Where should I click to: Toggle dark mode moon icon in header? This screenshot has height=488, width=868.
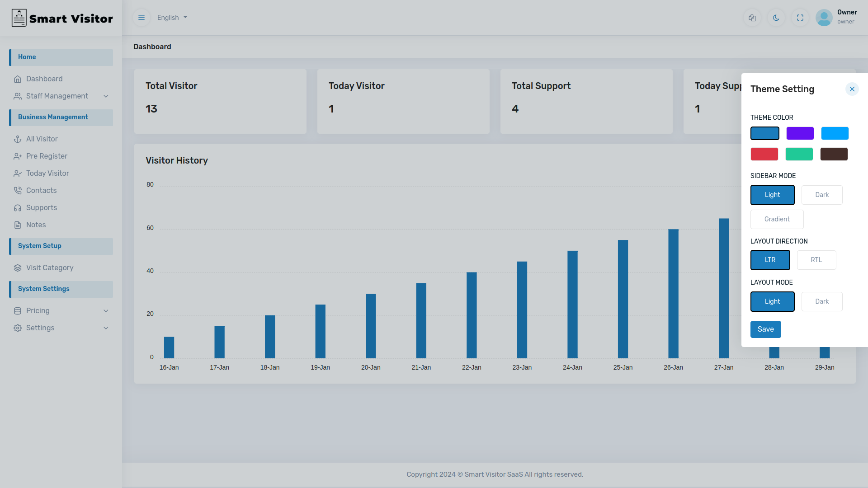point(776,18)
